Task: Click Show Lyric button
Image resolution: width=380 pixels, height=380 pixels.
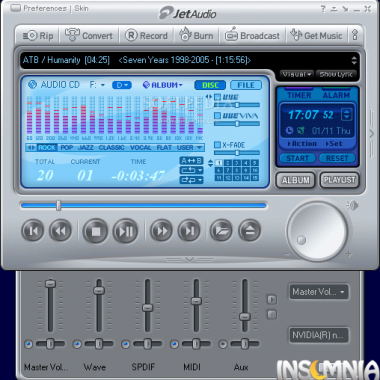Action: (336, 75)
